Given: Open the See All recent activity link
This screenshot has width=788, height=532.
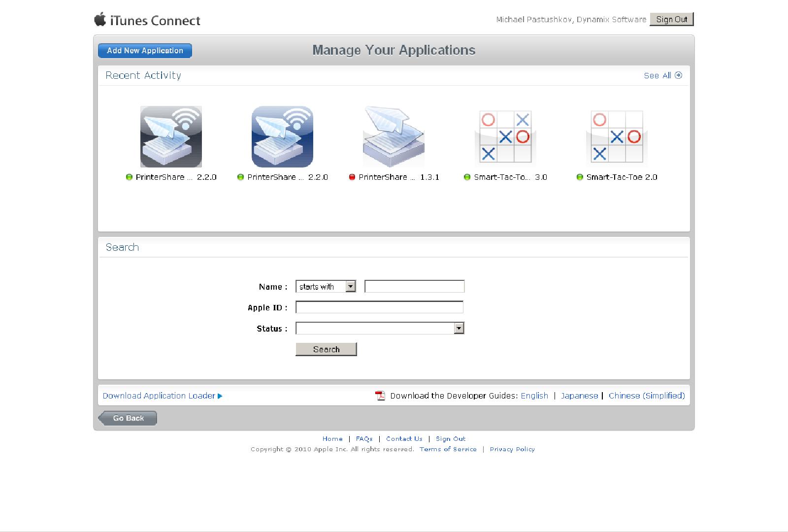Looking at the screenshot, I should pos(657,75).
